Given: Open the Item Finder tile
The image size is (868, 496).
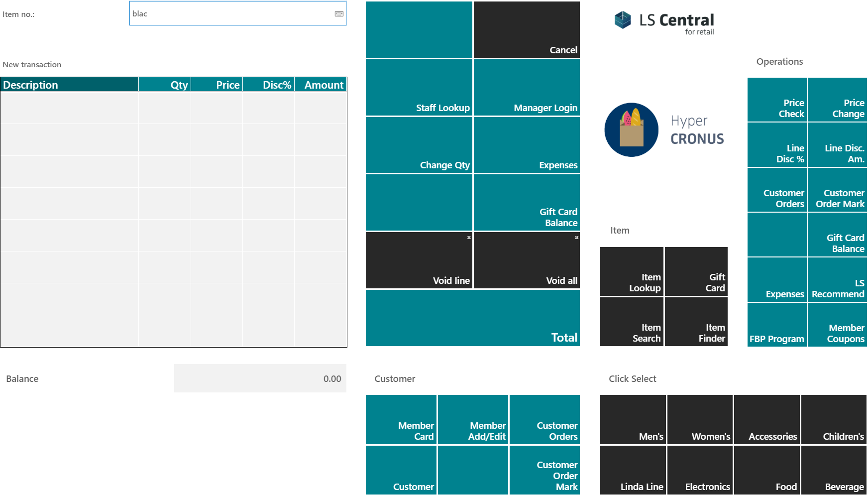Looking at the screenshot, I should tap(696, 322).
